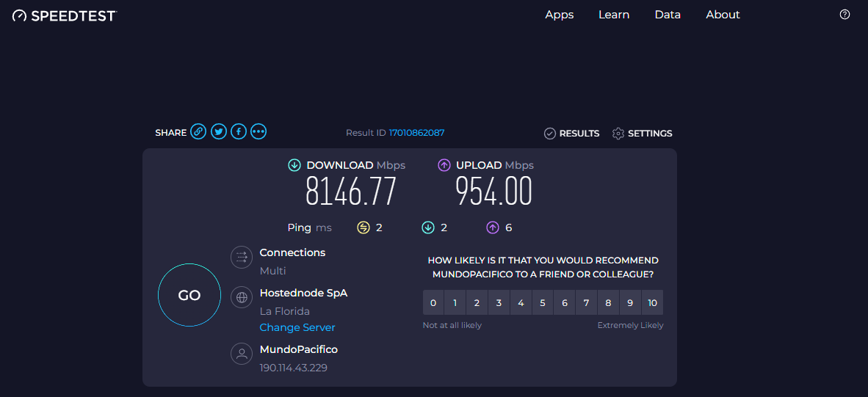The height and width of the screenshot is (397, 868).
Task: Click the Settings gear icon
Action: (x=618, y=134)
